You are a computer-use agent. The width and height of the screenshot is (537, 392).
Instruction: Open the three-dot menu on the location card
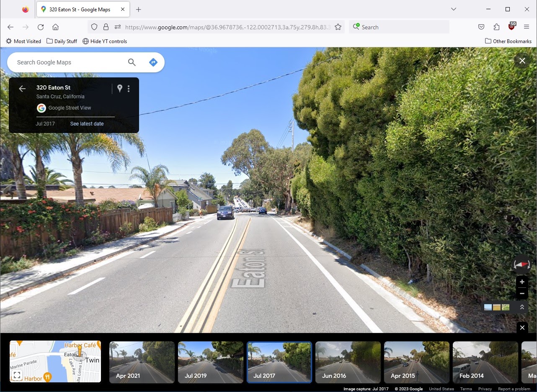coord(129,88)
